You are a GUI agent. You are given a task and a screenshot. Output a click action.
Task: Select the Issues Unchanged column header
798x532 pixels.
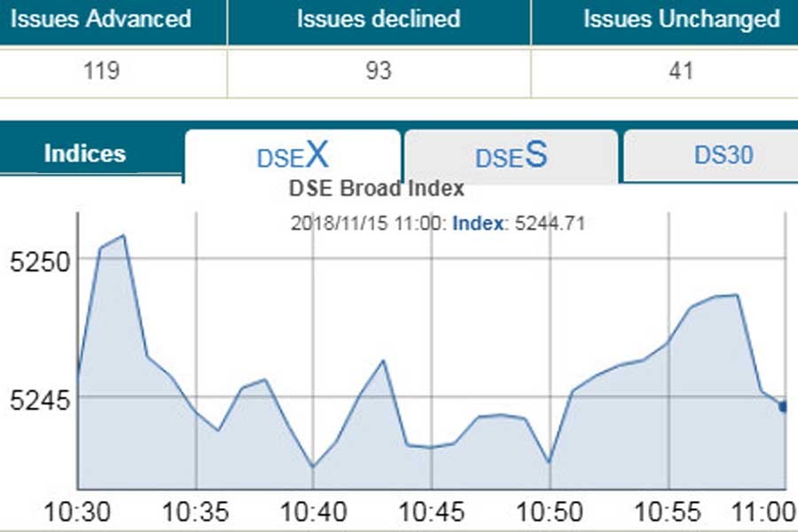click(681, 19)
